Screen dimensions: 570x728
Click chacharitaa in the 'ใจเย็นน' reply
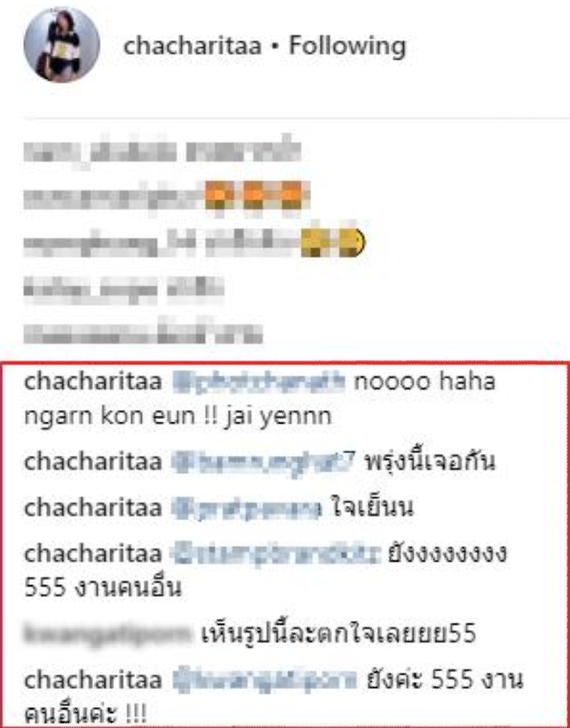click(x=93, y=507)
